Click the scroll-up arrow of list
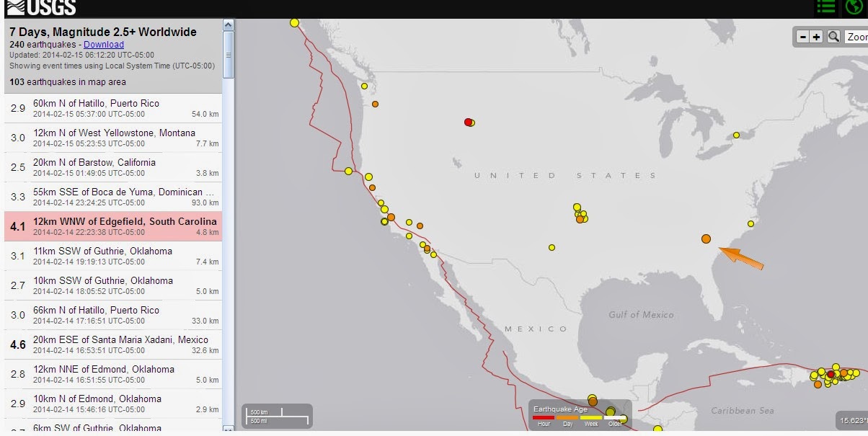 (x=229, y=25)
